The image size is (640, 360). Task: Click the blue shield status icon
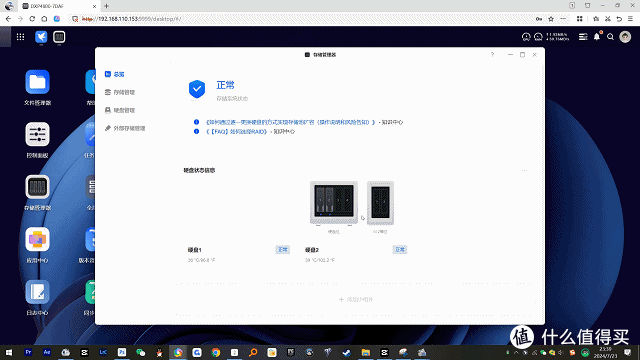(x=197, y=89)
